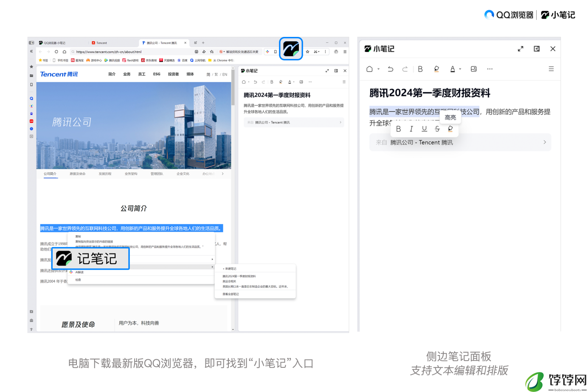Screen dimensions: 588x392
Task: Add sidebar app with plus icon
Action: point(31,136)
